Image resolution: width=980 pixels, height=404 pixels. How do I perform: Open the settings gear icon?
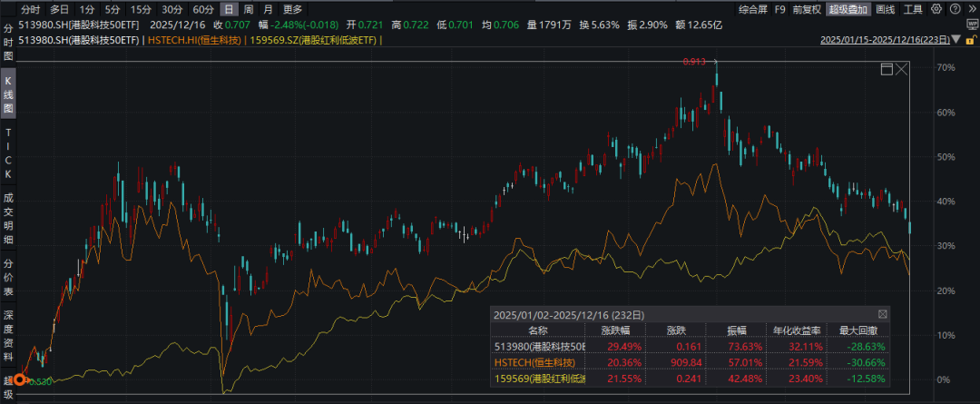click(936, 9)
